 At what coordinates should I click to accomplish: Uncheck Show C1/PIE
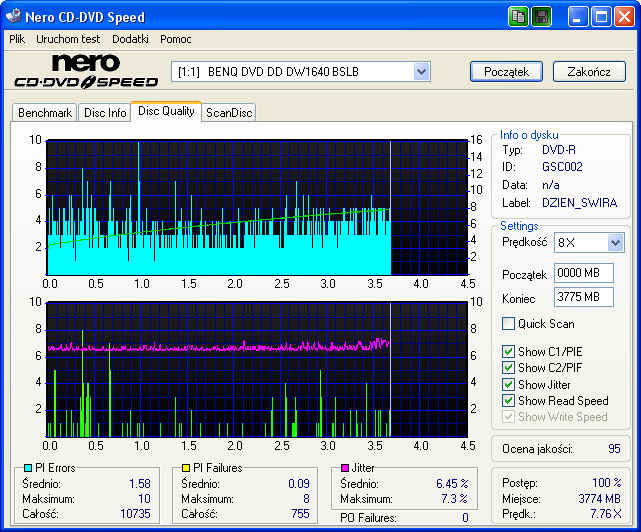508,351
